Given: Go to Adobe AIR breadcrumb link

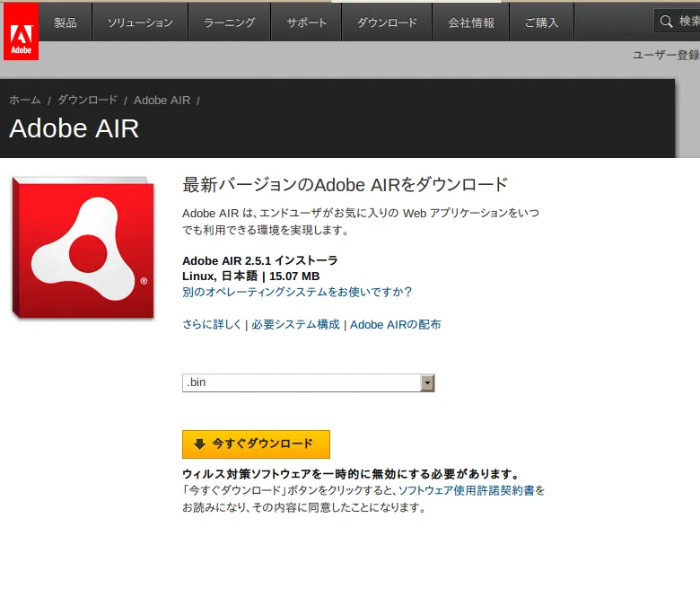Looking at the screenshot, I should 162,100.
